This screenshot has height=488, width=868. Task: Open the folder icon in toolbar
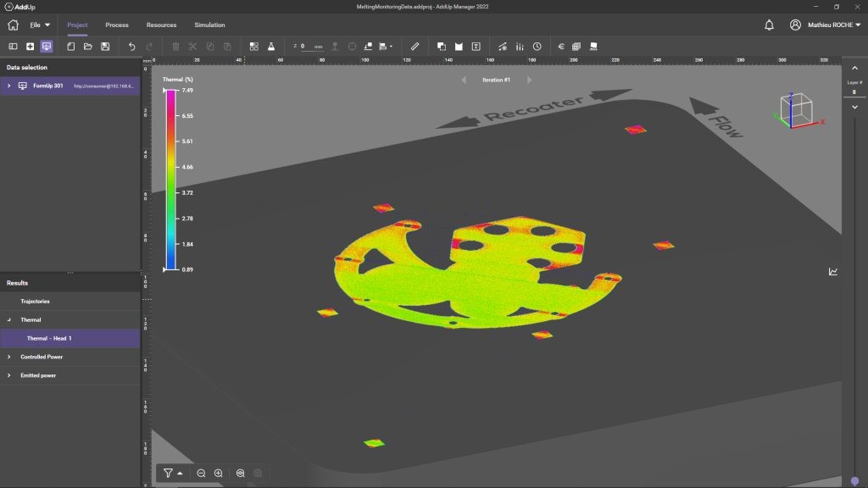click(x=88, y=47)
